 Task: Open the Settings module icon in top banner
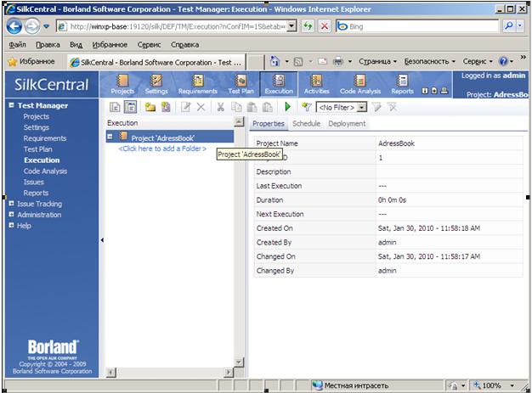pos(156,84)
